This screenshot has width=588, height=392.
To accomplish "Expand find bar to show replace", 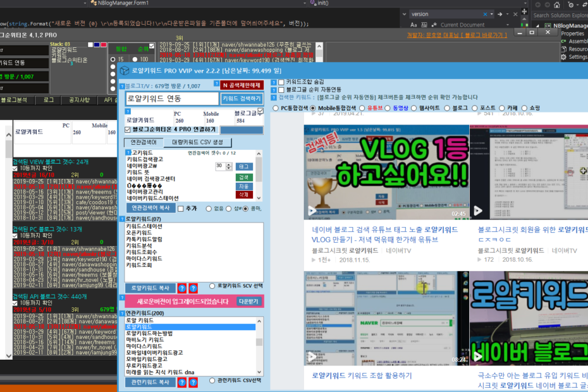I will [404, 15].
